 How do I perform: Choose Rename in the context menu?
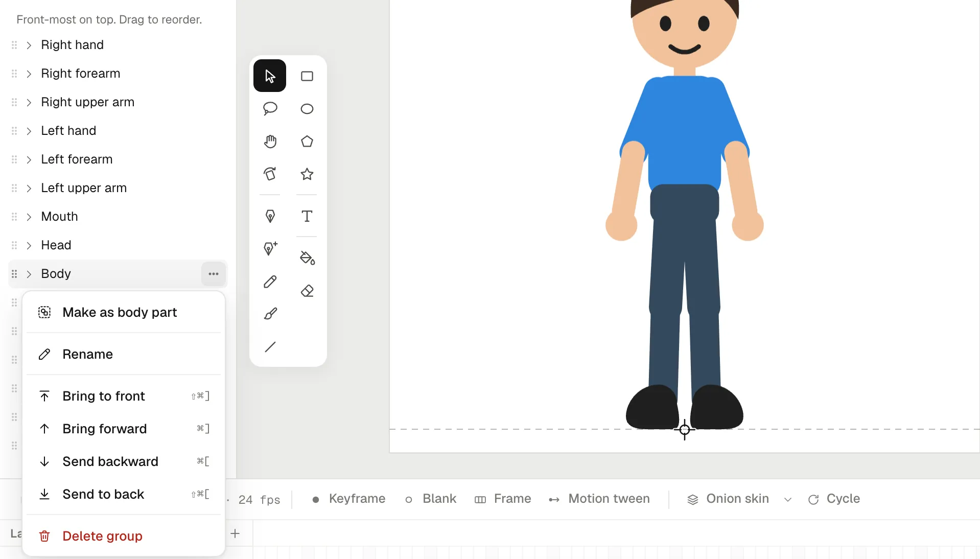point(124,354)
